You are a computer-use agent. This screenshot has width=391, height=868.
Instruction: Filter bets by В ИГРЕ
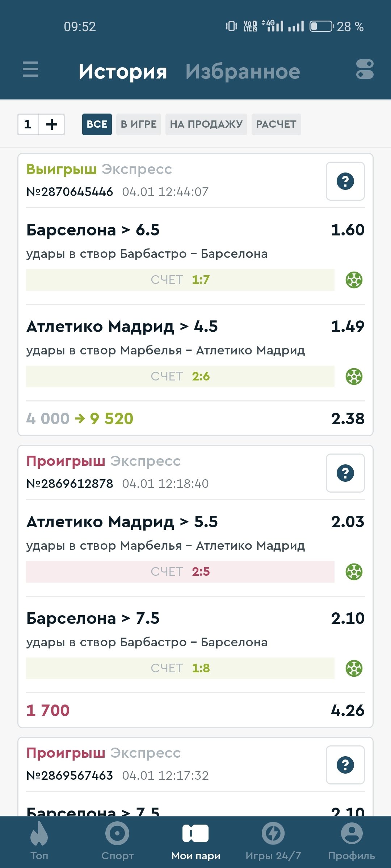(x=139, y=124)
